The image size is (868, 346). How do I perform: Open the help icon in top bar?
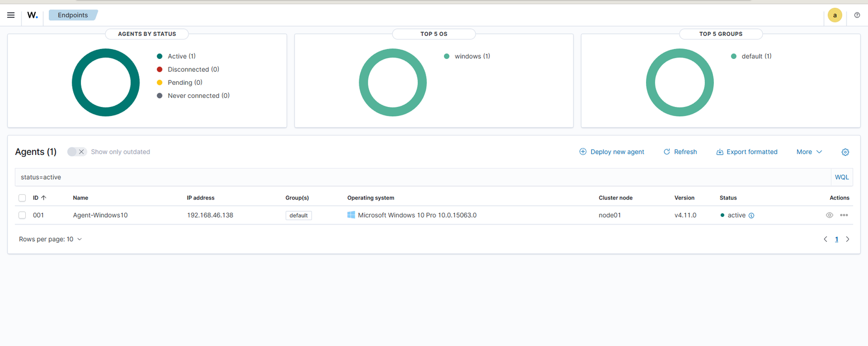tap(857, 15)
